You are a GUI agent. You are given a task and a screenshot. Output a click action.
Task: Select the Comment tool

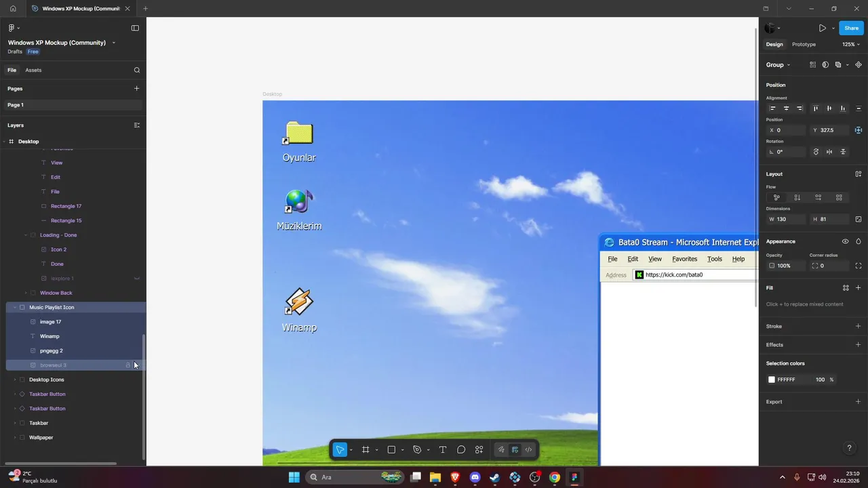[x=461, y=449]
